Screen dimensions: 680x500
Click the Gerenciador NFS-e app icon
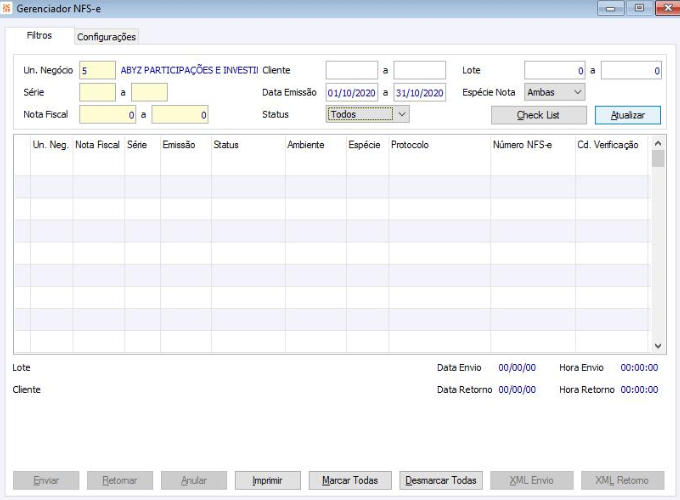pyautogui.click(x=6, y=8)
